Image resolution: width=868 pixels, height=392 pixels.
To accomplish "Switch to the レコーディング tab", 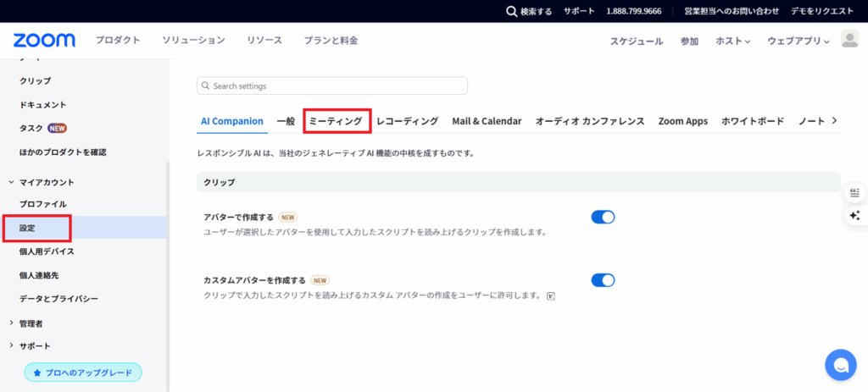I will [408, 121].
